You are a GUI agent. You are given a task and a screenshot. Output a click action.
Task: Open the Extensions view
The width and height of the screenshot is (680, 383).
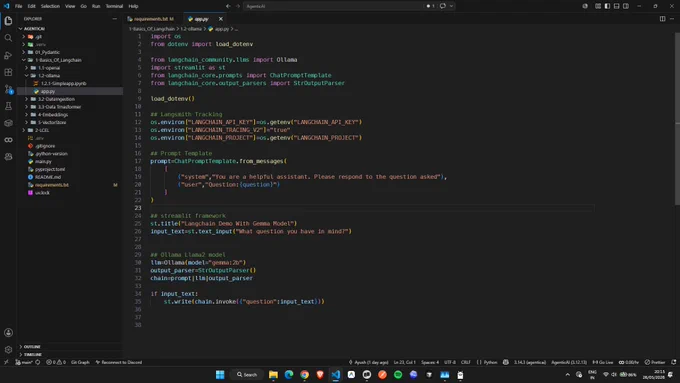tap(8, 72)
